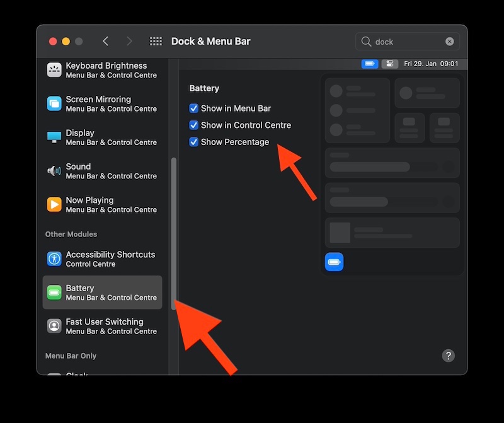The width and height of the screenshot is (504, 423).
Task: Click the blue battery module in Control Centre preview
Action: [334, 262]
